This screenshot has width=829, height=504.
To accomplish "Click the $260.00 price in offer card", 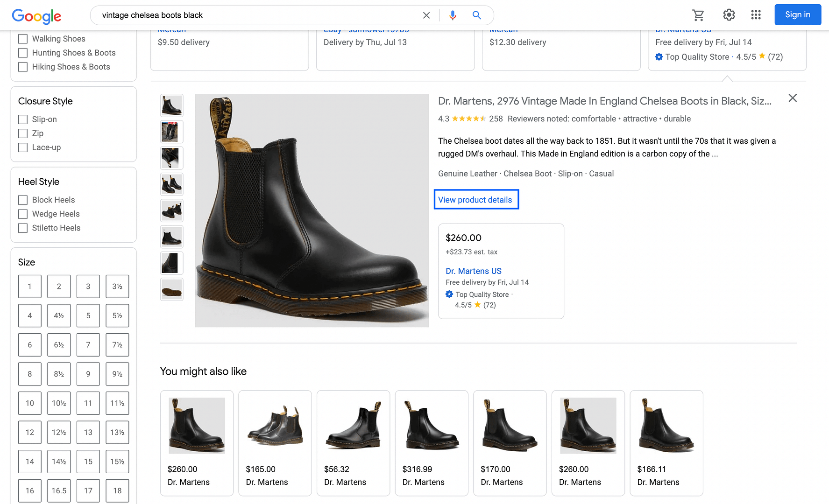I will 463,238.
